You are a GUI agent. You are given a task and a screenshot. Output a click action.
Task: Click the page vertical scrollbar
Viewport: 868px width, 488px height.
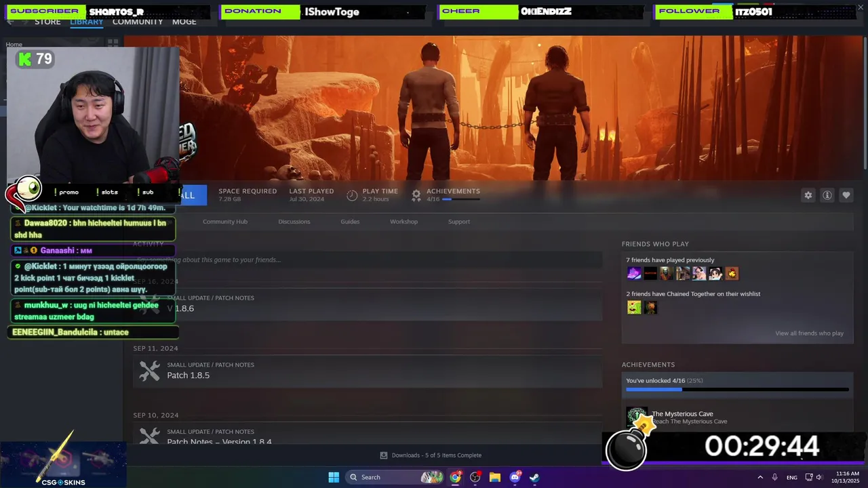(x=865, y=102)
